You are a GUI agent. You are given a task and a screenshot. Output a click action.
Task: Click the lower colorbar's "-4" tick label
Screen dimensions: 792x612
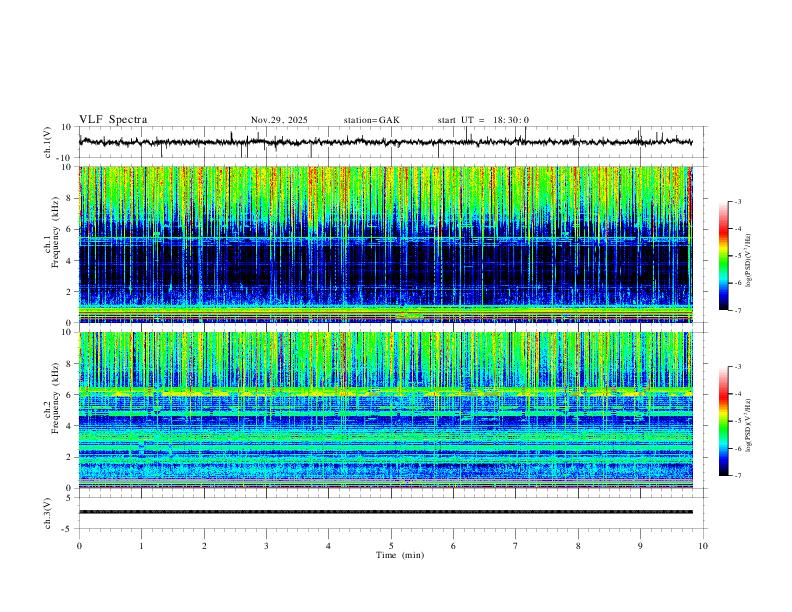click(x=737, y=394)
